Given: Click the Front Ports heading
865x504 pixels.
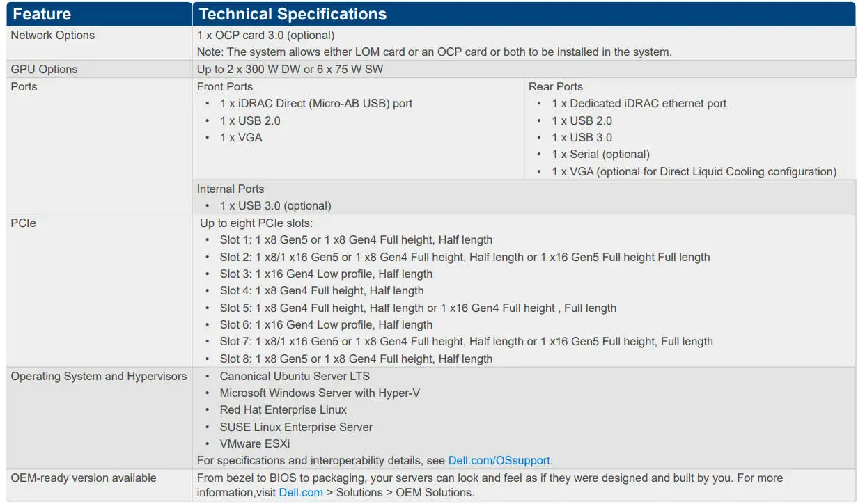Looking at the screenshot, I should point(225,87).
